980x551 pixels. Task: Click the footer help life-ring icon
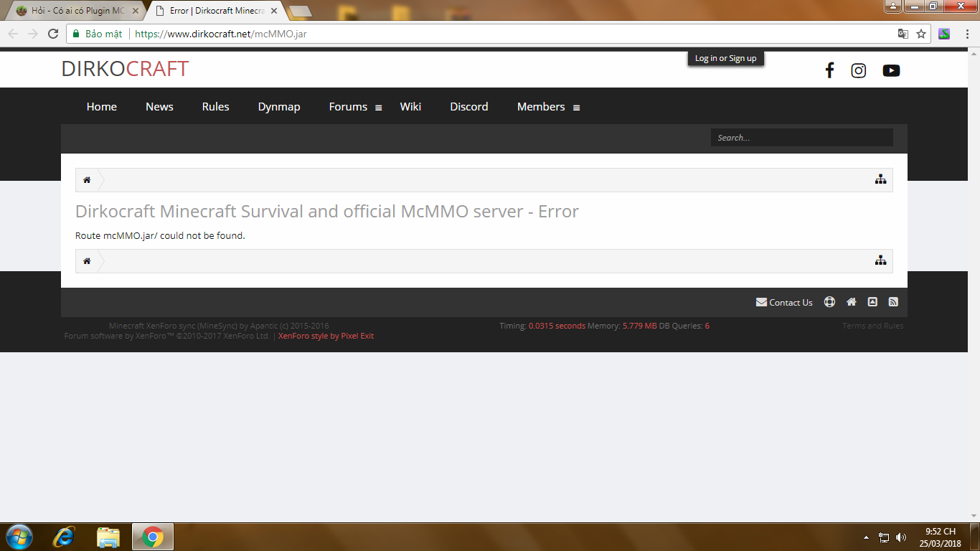829,302
